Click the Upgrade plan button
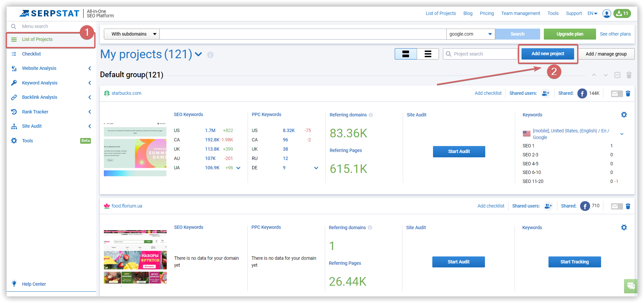 [570, 34]
